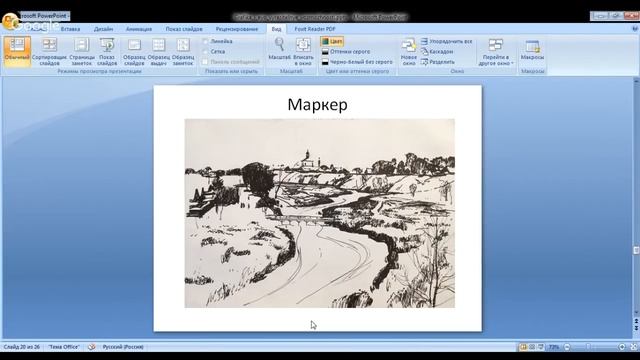The image size is (640, 360).
Task: Open the Дизайн ribbon tab
Action: coord(103,29)
